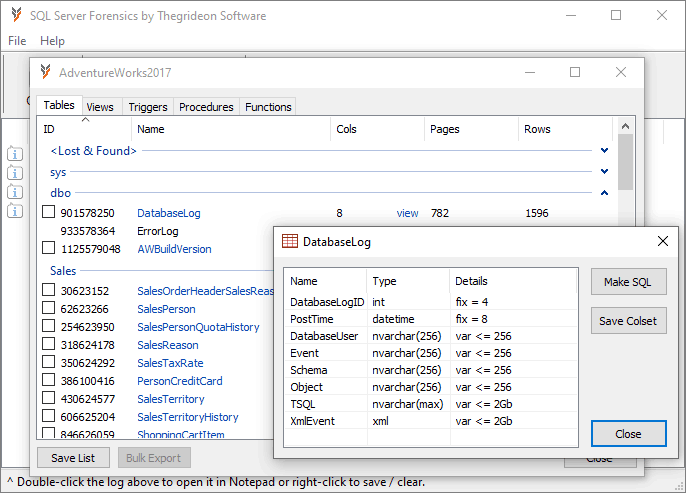This screenshot has width=686, height=493.
Task: Click the Make SQL button
Action: (x=628, y=282)
